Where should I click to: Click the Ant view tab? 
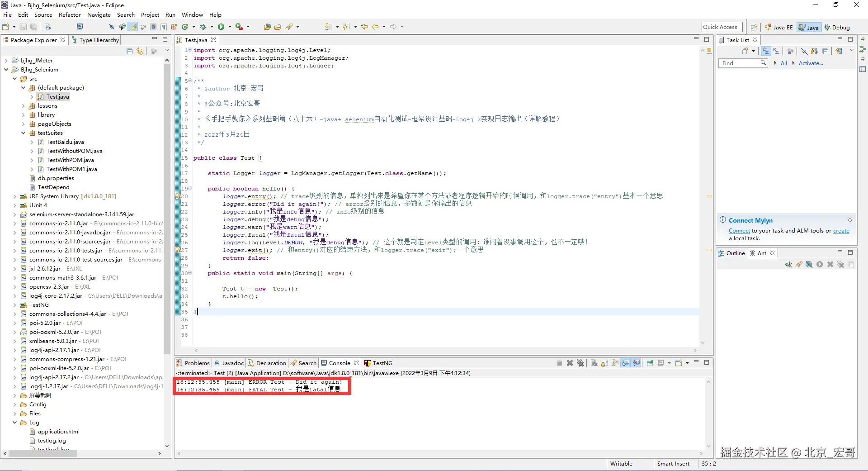pyautogui.click(x=762, y=253)
